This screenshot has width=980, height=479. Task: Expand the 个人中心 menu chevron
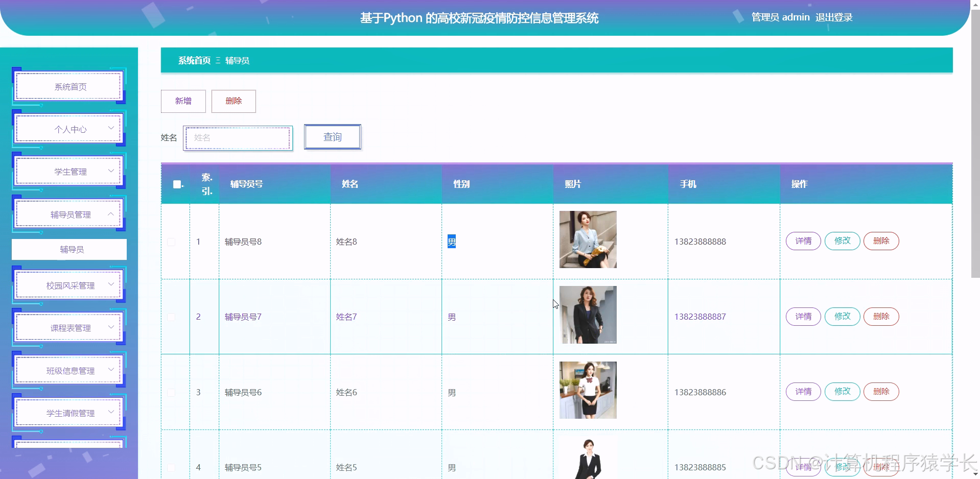click(x=111, y=128)
